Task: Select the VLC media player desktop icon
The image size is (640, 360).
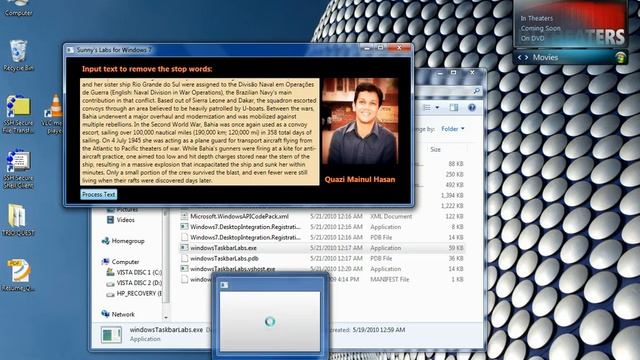Action: point(53,114)
